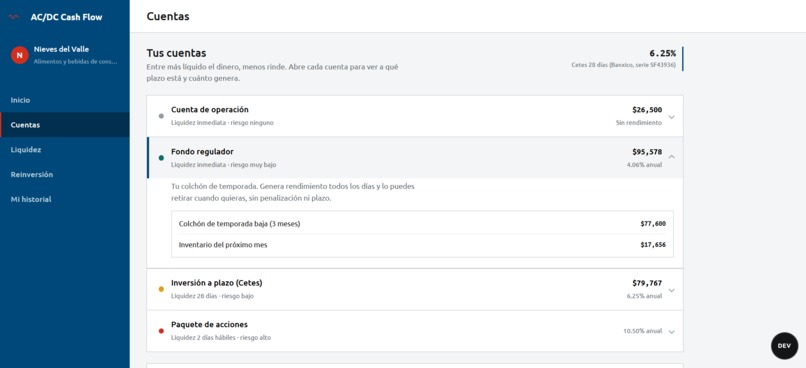The height and width of the screenshot is (368, 806).
Task: Click the 6.25% anual yield
Action: point(645,296)
